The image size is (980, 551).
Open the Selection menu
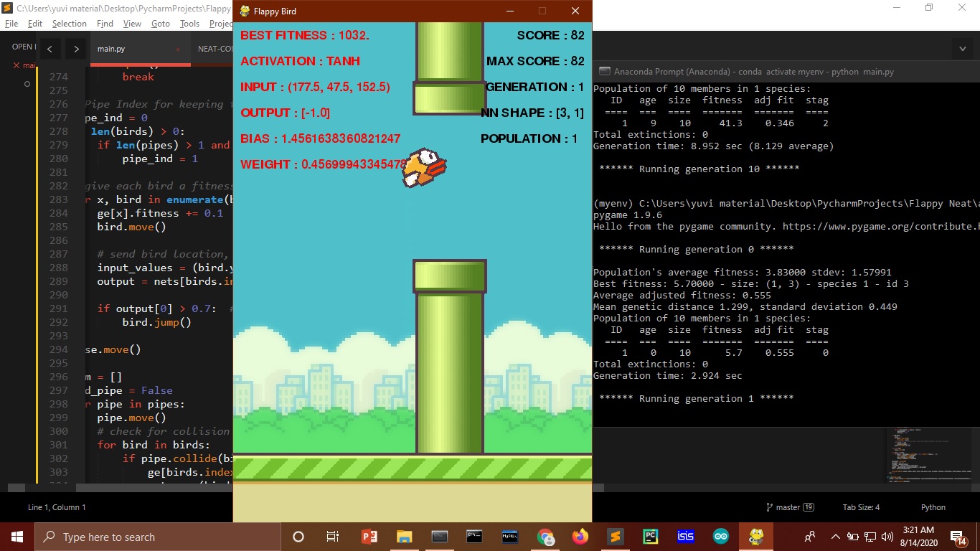point(70,23)
